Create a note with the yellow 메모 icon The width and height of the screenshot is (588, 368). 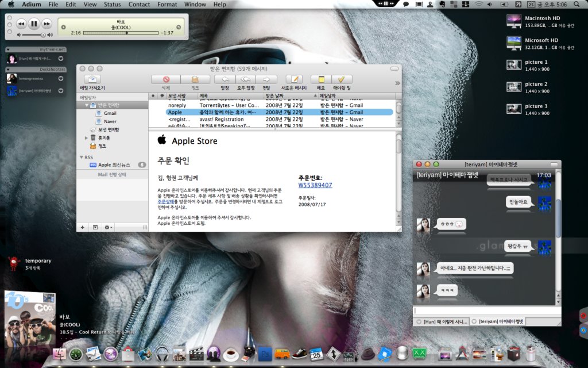pos(321,79)
